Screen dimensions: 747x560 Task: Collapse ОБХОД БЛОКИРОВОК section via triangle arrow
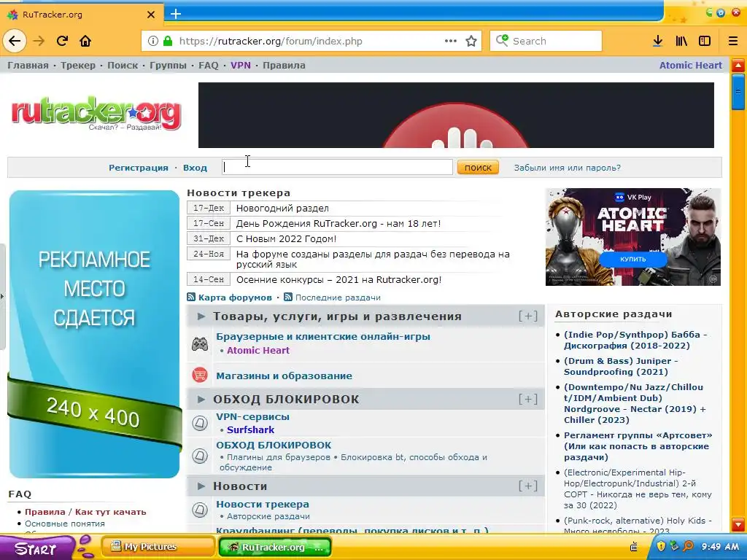click(x=201, y=399)
